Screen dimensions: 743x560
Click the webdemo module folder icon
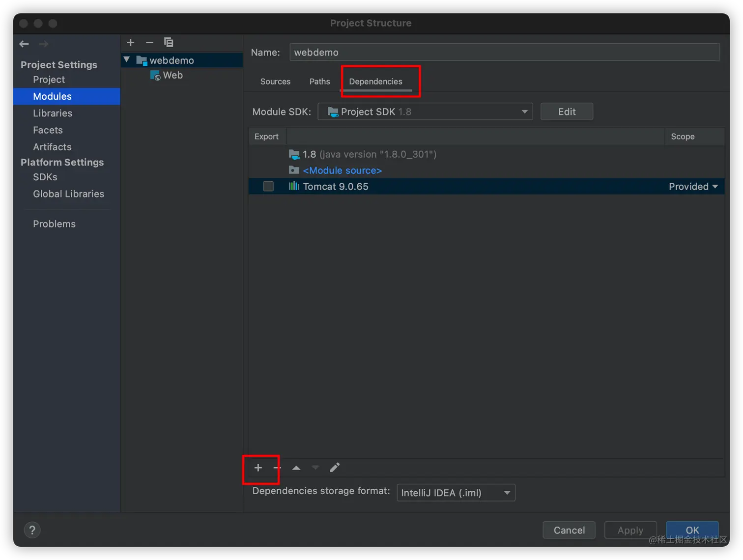pyautogui.click(x=142, y=60)
